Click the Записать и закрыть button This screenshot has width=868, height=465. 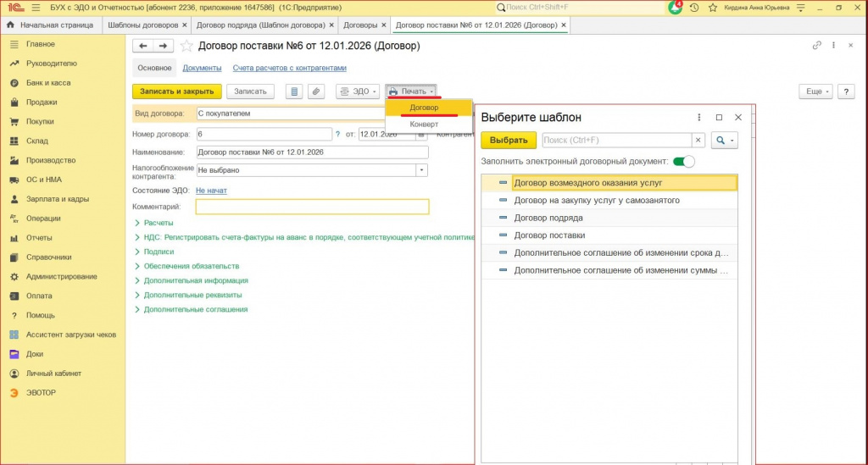pyautogui.click(x=177, y=91)
